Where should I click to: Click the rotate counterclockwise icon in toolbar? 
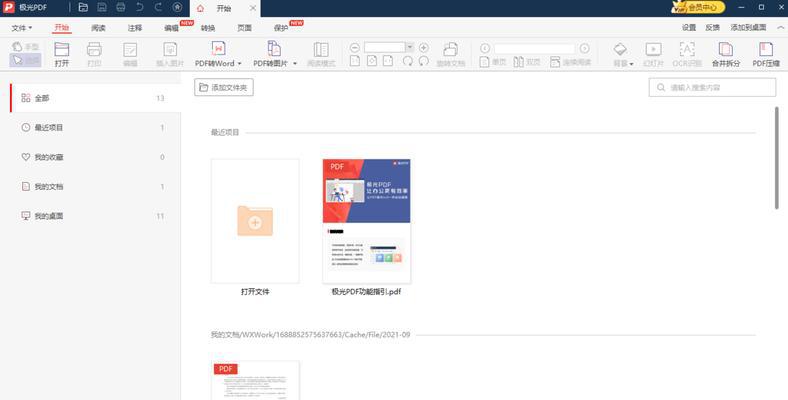(424, 61)
